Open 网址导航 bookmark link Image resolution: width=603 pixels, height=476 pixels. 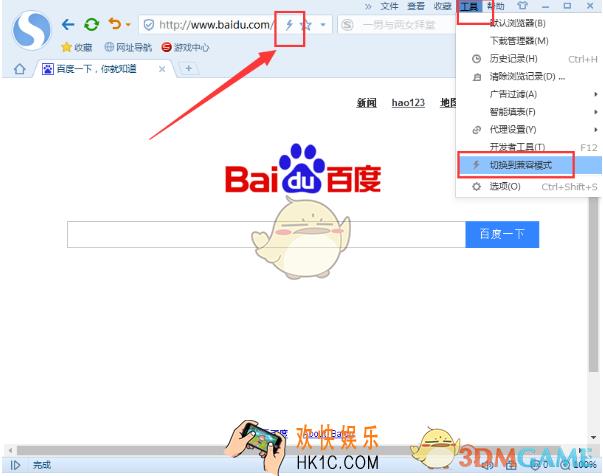tap(128, 47)
